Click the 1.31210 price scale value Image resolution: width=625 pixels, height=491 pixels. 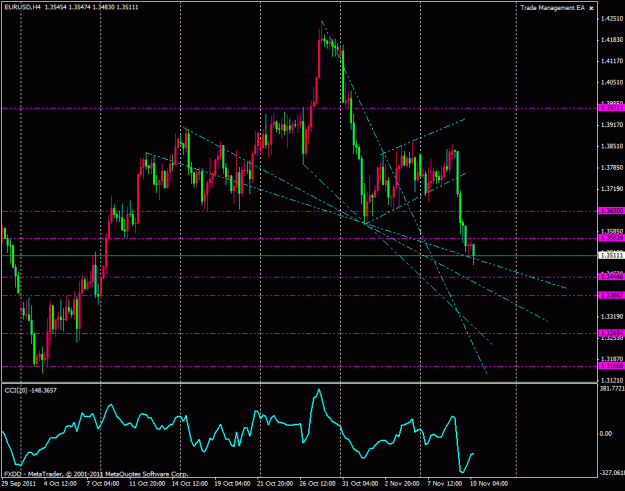click(612, 381)
